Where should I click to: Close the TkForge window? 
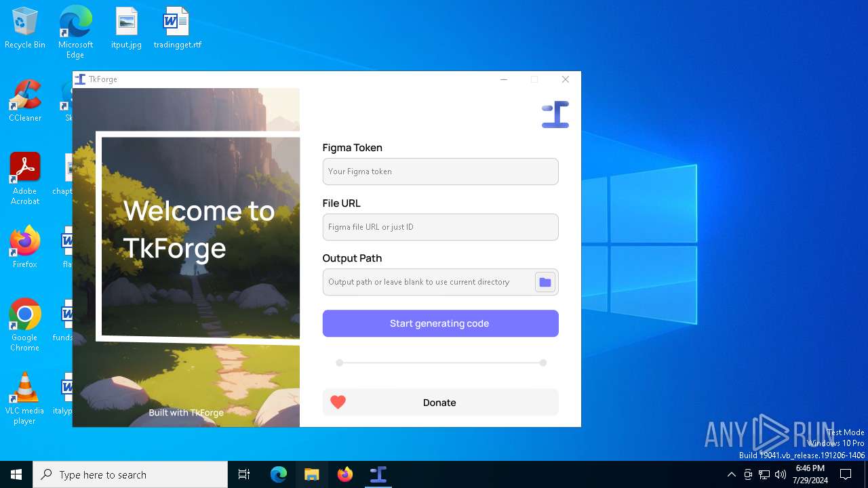click(566, 79)
